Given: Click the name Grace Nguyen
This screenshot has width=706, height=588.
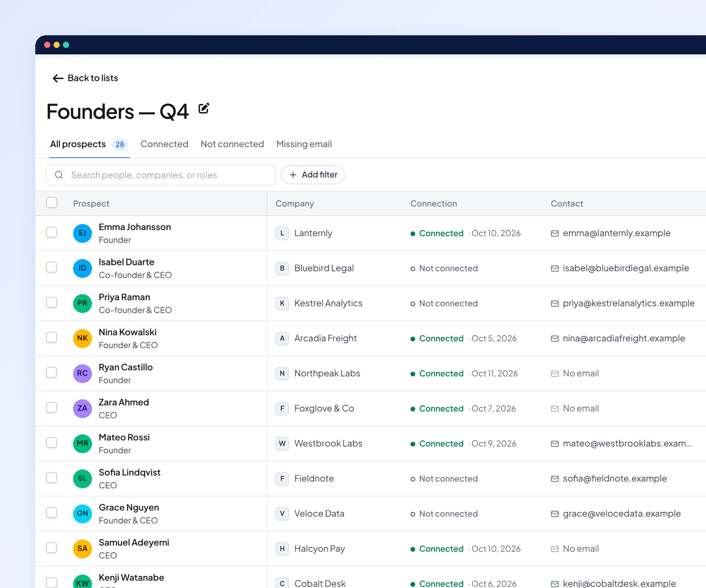Looking at the screenshot, I should [129, 507].
